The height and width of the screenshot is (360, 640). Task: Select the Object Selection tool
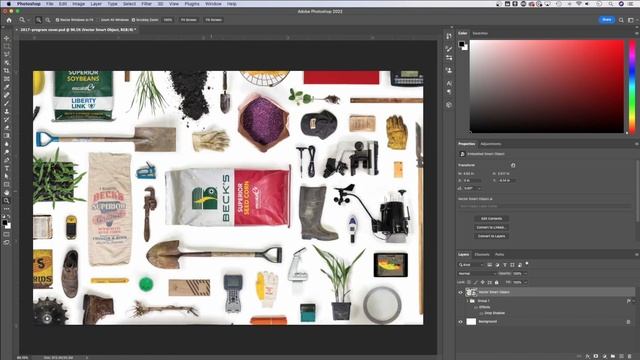click(7, 62)
